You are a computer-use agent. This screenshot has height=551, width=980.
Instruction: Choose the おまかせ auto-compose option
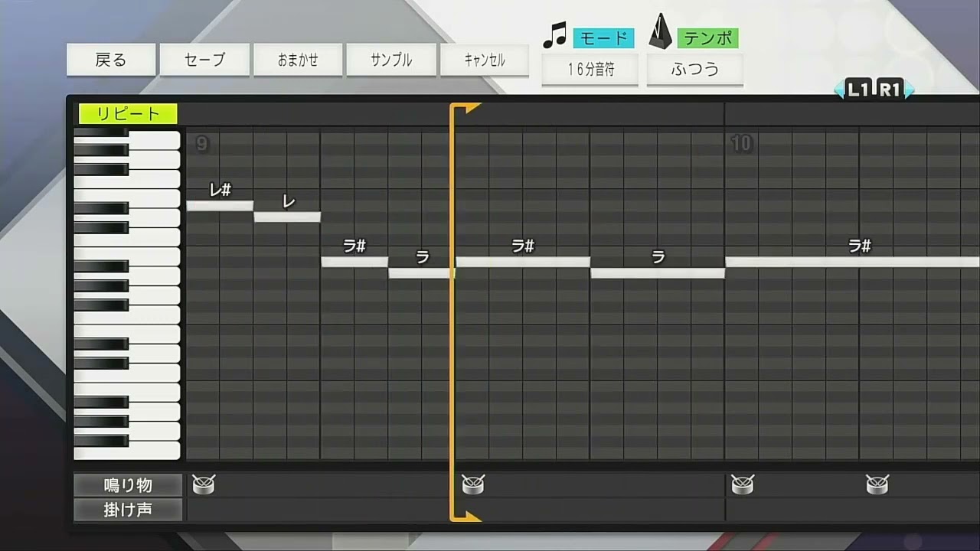pyautogui.click(x=298, y=60)
